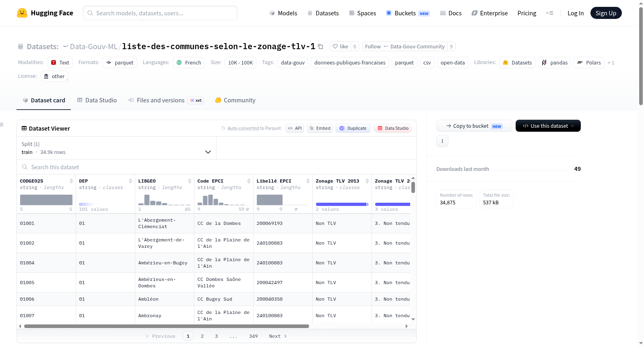This screenshot has width=644, height=347.
Task: Switch to the Data Studio tab
Action: pos(97,100)
